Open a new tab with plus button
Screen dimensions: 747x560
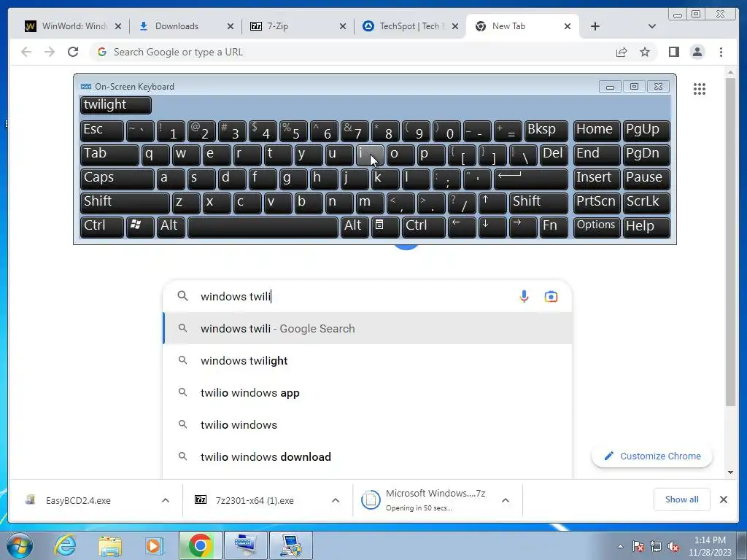click(x=595, y=26)
